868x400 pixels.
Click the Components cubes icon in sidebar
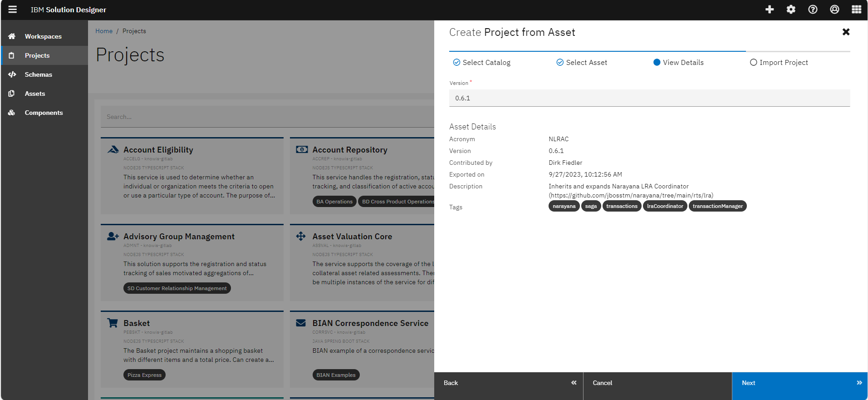(x=12, y=113)
